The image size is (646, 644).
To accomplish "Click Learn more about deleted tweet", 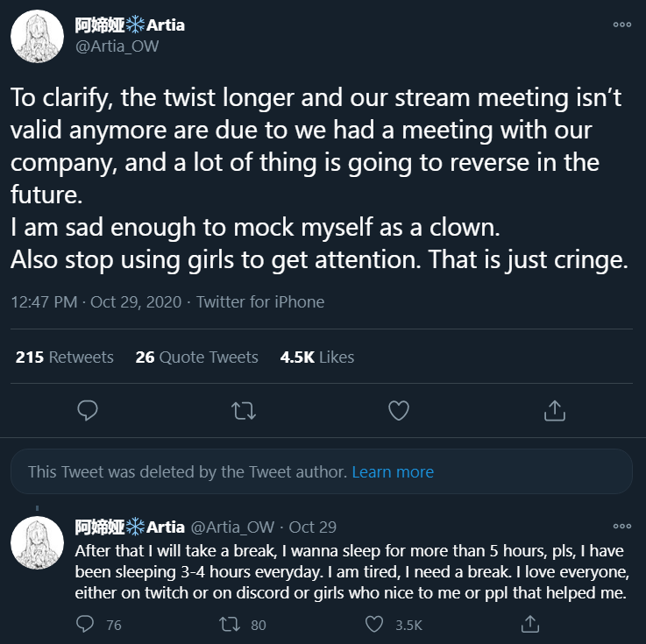I will (393, 471).
